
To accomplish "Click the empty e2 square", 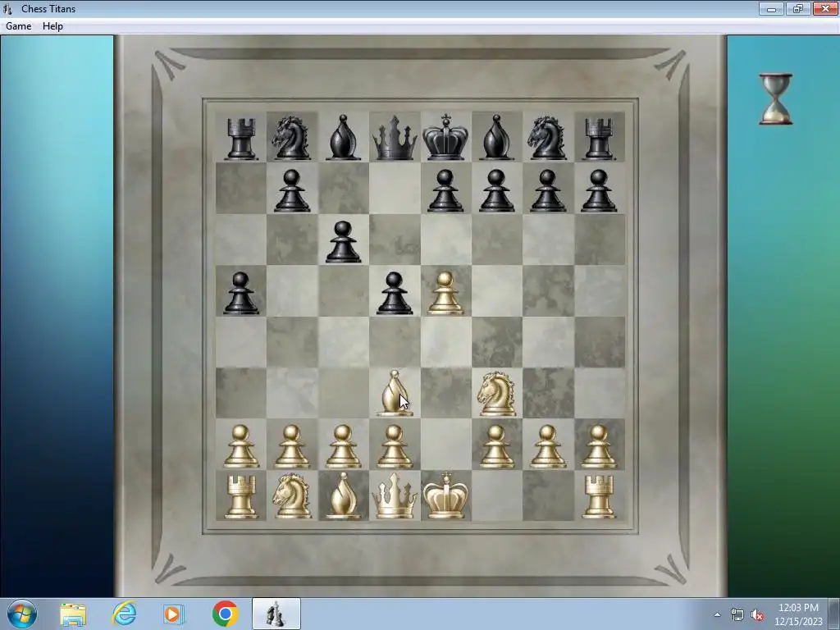I will pos(445,444).
